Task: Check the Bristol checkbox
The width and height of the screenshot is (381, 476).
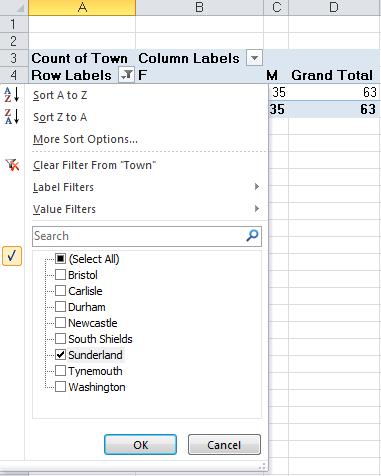Action: click(60, 275)
